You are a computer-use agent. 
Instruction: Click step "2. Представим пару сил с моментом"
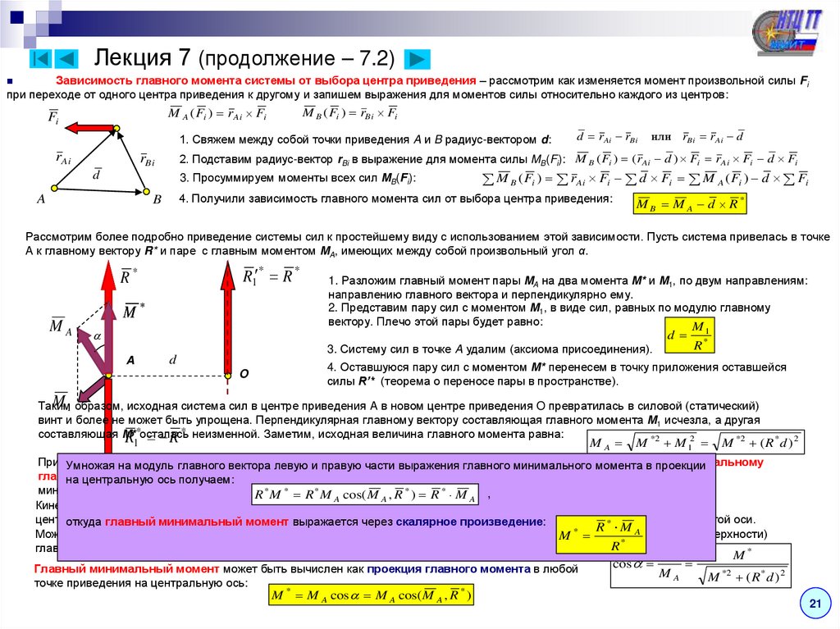(x=549, y=315)
